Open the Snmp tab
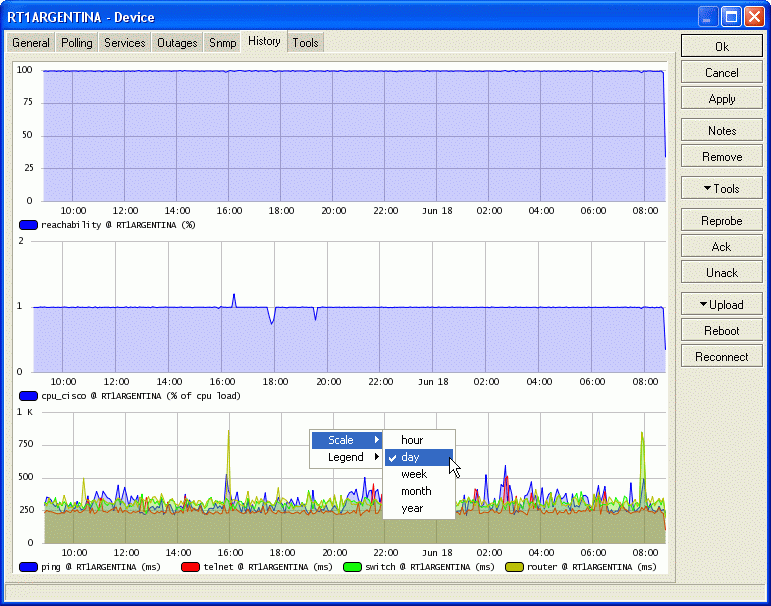The width and height of the screenshot is (771, 606). [x=222, y=43]
